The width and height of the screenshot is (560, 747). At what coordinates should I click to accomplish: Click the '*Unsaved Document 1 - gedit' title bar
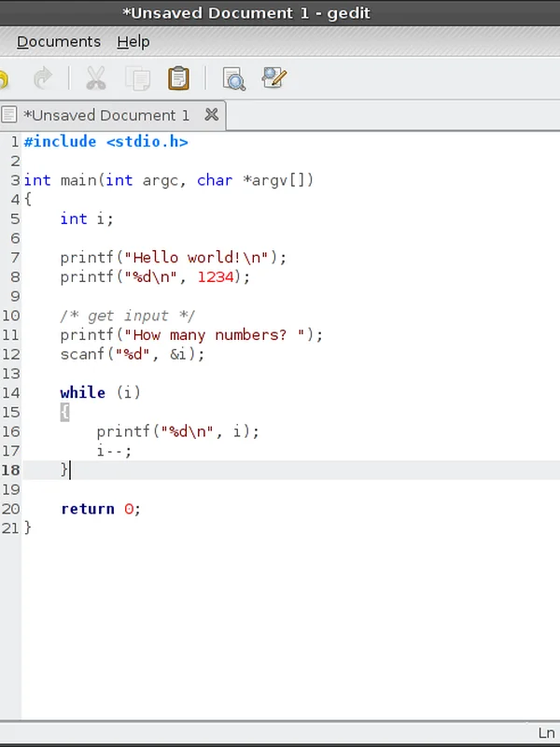pos(246,13)
